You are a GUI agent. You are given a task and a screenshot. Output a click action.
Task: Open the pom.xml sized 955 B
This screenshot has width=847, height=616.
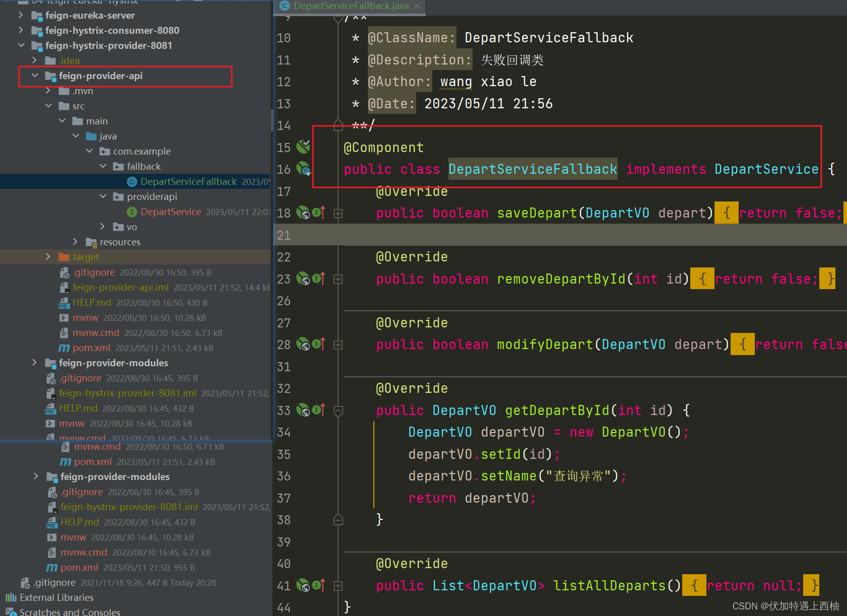pyautogui.click(x=79, y=567)
